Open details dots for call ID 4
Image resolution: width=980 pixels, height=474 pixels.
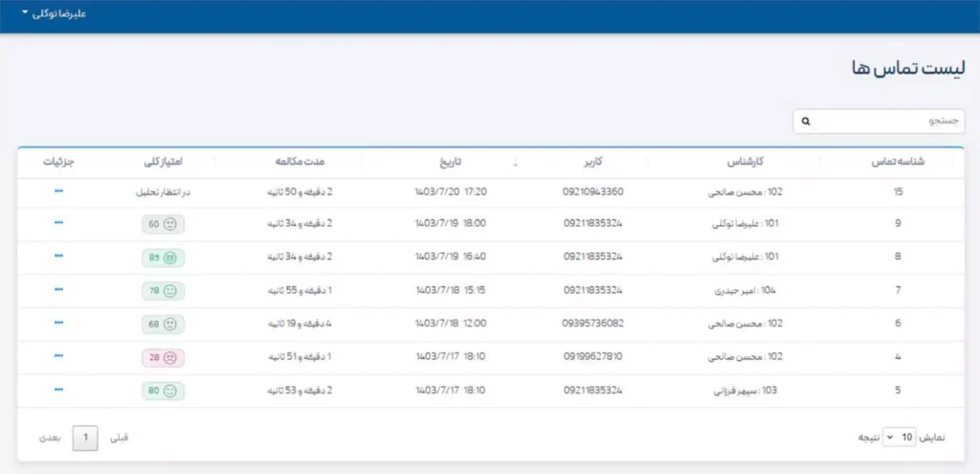point(58,355)
